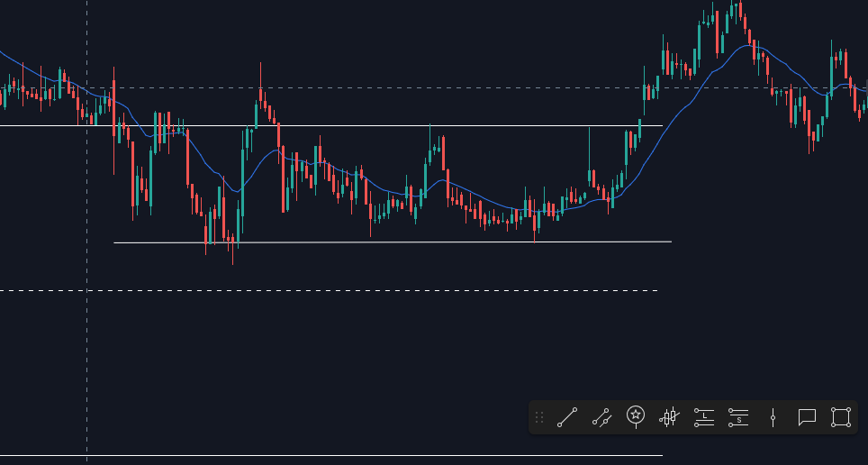Image resolution: width=868 pixels, height=465 pixels.
Task: Select the lower white support line
Action: pyautogui.click(x=393, y=242)
